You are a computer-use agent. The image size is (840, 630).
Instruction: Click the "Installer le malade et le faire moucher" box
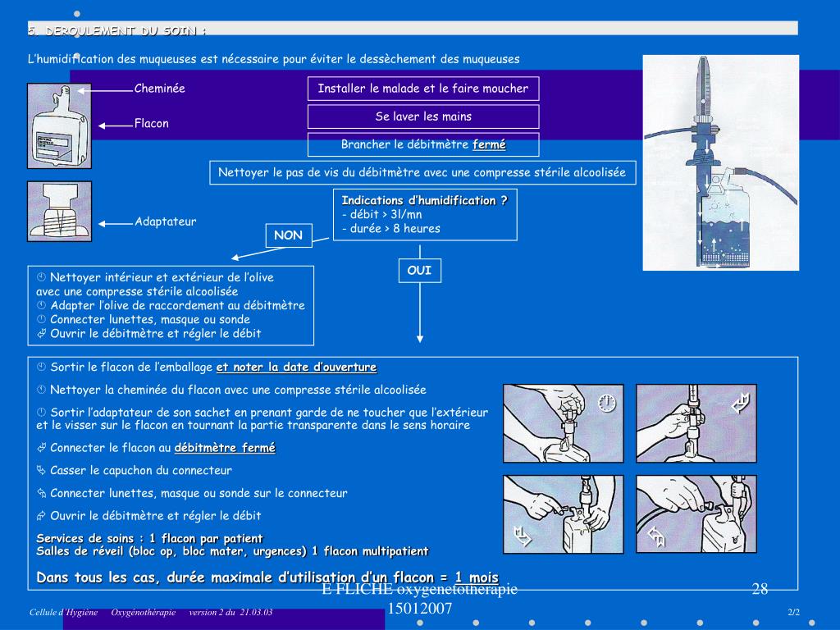[423, 89]
